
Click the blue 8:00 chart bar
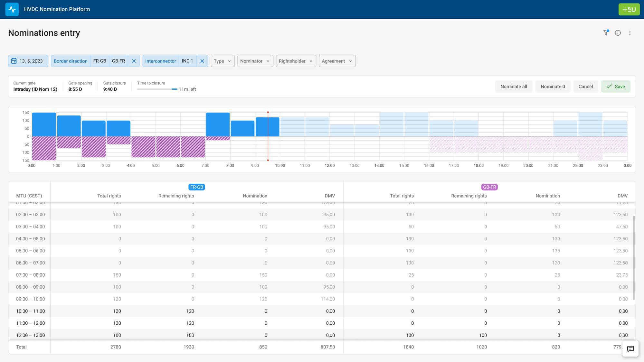coord(242,128)
